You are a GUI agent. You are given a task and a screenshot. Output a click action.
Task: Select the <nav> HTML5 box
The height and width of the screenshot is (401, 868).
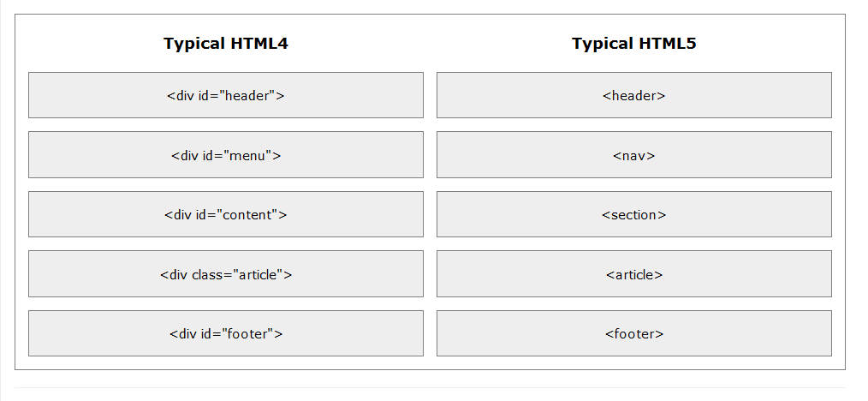(x=633, y=154)
